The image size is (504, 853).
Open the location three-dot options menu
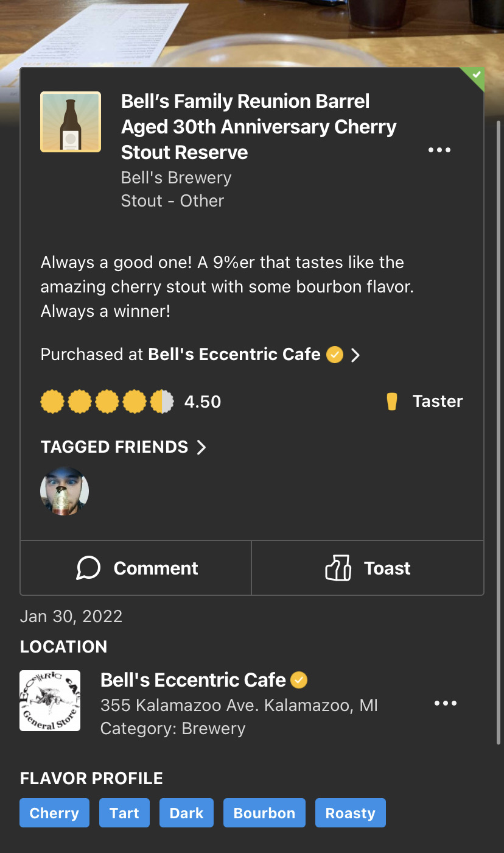[x=445, y=703]
